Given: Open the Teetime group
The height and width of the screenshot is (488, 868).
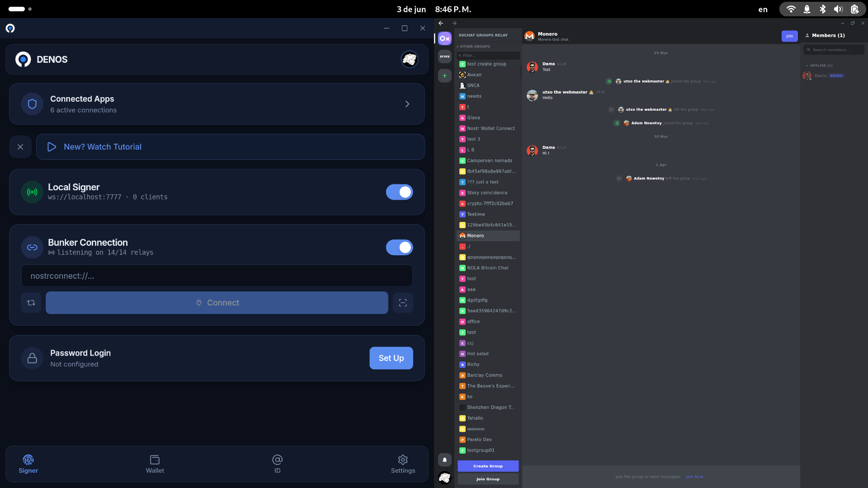Looking at the screenshot, I should point(488,214).
